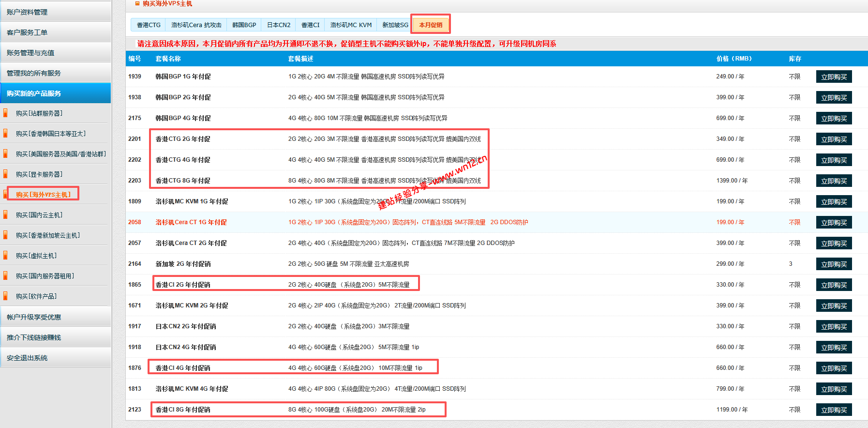Click package number 1939
This screenshot has height=428, width=868.
point(135,76)
